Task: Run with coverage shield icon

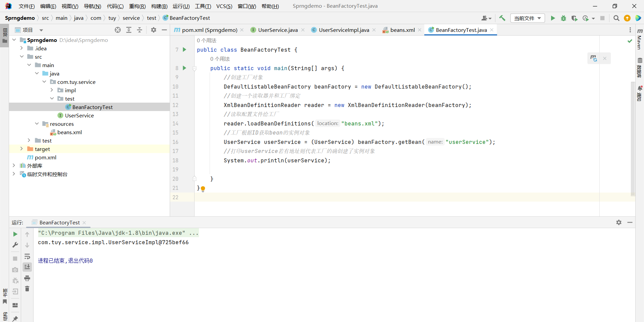Action: 575,18
